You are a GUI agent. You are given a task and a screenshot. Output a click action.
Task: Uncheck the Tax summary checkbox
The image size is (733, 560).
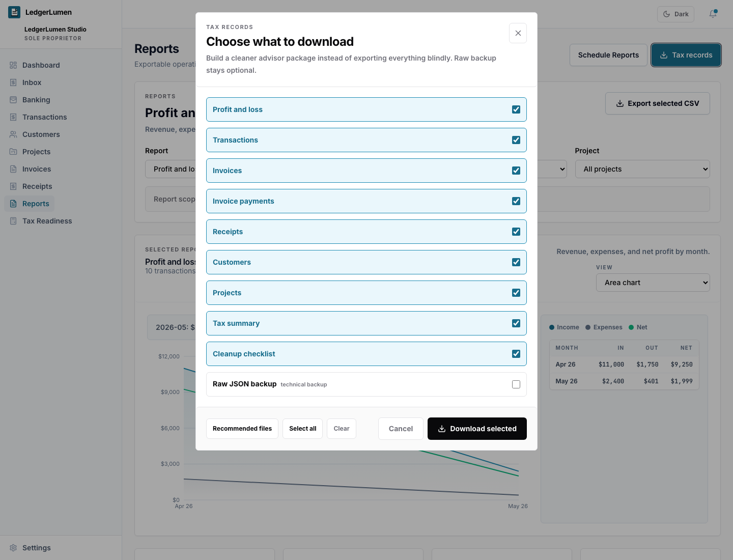pyautogui.click(x=516, y=323)
